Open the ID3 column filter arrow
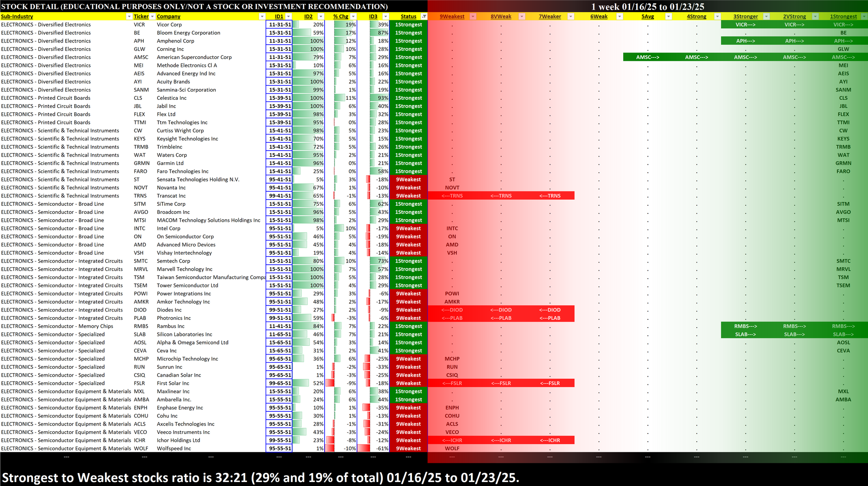Image resolution: width=868 pixels, height=486 pixels. pos(385,16)
